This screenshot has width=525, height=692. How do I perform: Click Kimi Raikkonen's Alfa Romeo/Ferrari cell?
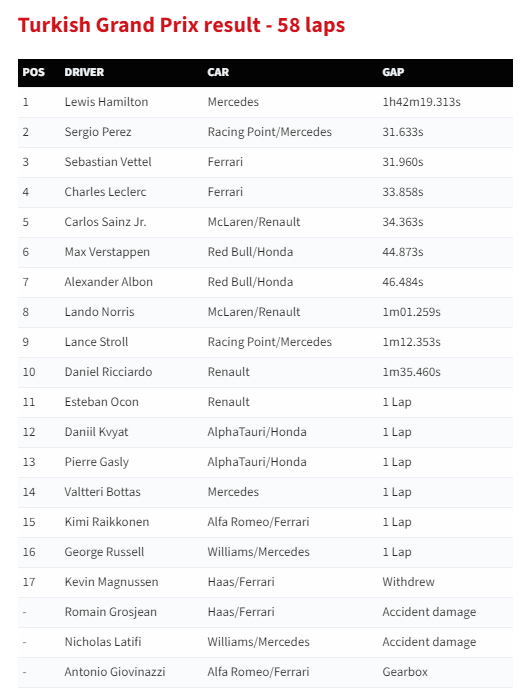[x=258, y=522]
